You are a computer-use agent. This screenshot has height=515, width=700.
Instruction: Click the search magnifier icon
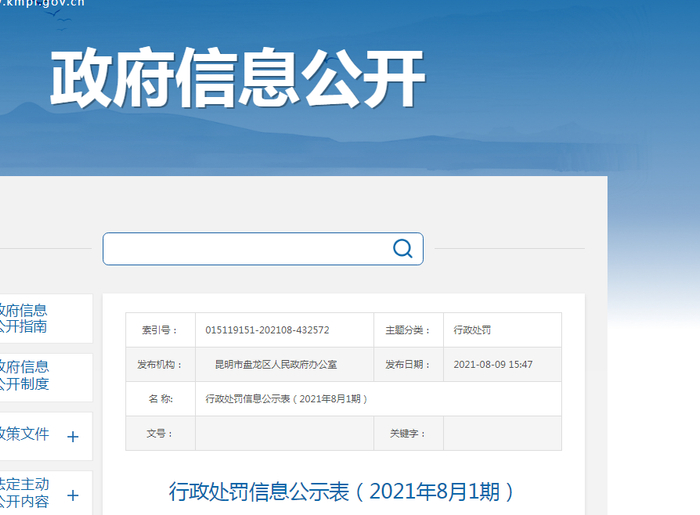(403, 248)
